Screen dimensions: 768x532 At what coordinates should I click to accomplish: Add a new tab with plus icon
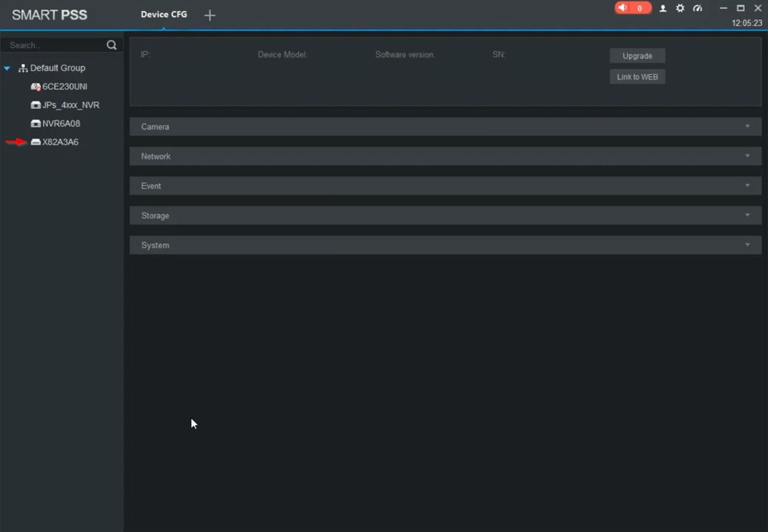[210, 15]
